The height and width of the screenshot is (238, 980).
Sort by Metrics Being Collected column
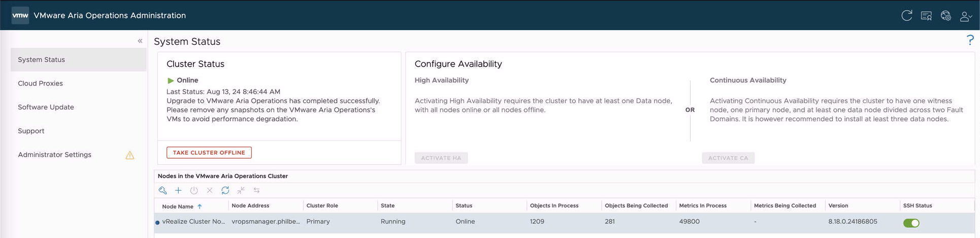point(785,205)
